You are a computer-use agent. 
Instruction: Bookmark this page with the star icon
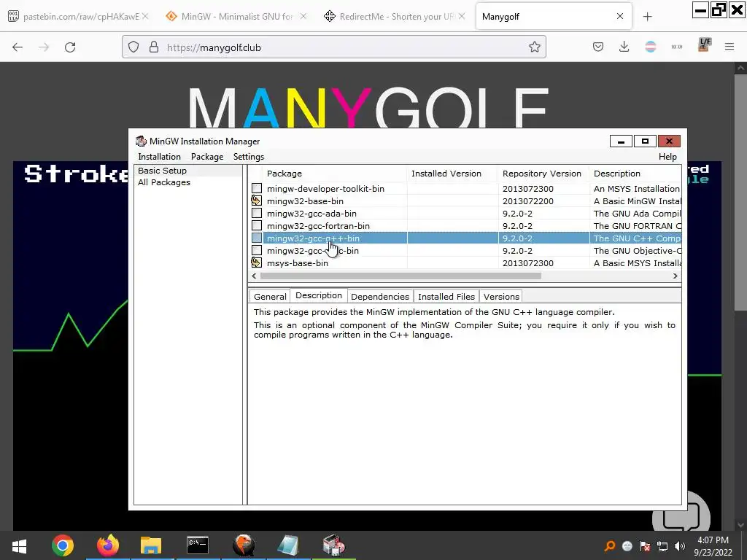pyautogui.click(x=535, y=47)
